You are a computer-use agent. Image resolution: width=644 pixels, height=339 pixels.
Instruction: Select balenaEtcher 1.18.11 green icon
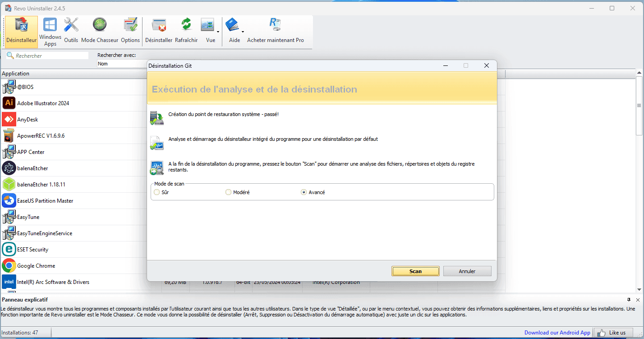[x=9, y=184]
